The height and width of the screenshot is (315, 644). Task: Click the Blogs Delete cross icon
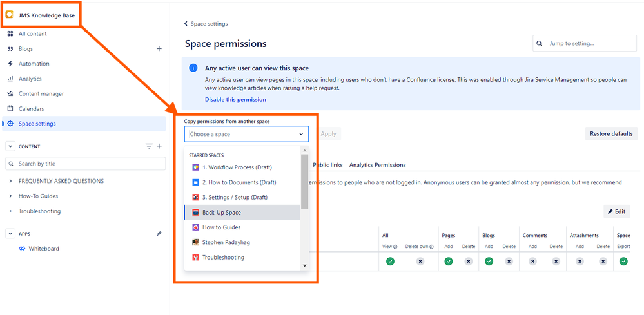pyautogui.click(x=509, y=262)
